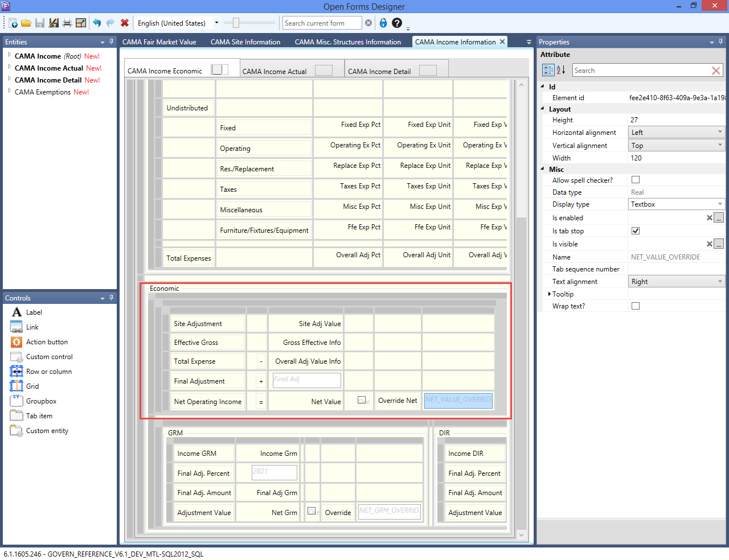Click the Search current form field
The image size is (729, 560).
[x=322, y=23]
